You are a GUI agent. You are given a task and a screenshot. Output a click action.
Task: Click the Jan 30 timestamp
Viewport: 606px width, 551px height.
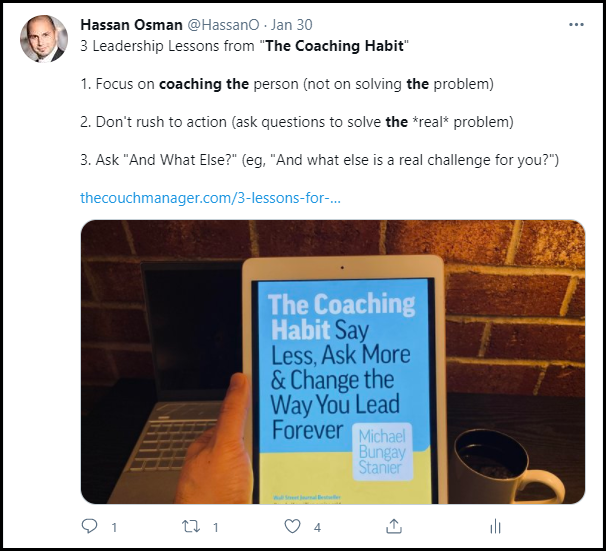[x=291, y=25]
